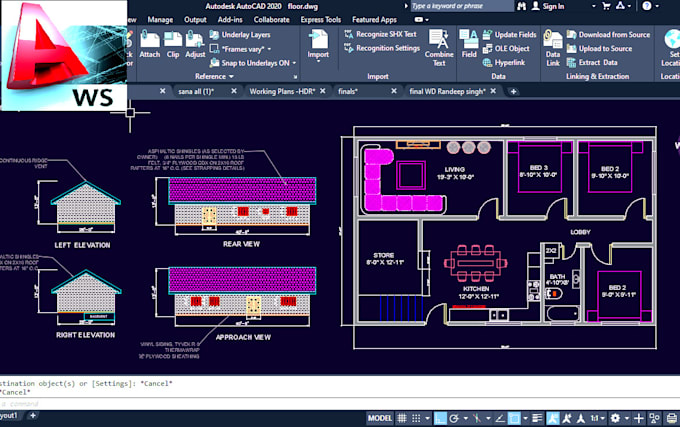Toggle 2D Object Snap
The width and height of the screenshot is (680, 427).
pos(514,418)
